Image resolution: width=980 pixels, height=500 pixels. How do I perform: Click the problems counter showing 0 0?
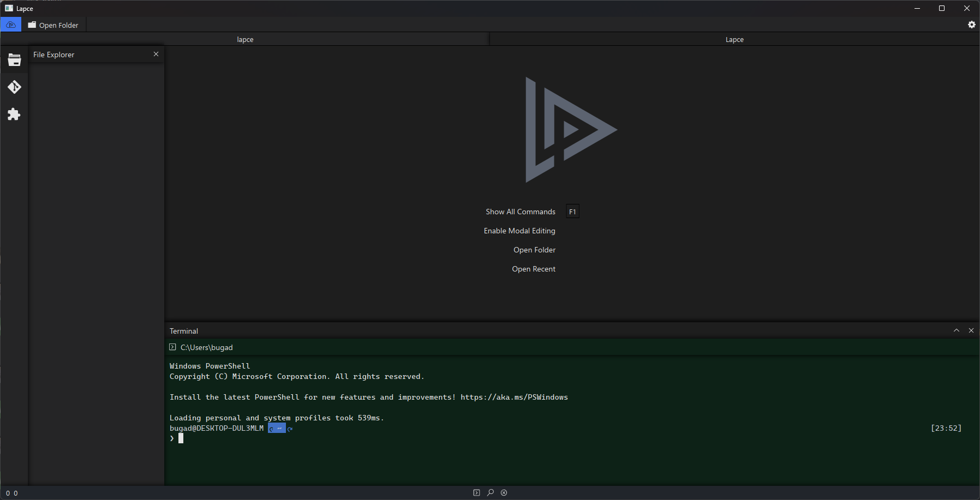click(x=12, y=492)
